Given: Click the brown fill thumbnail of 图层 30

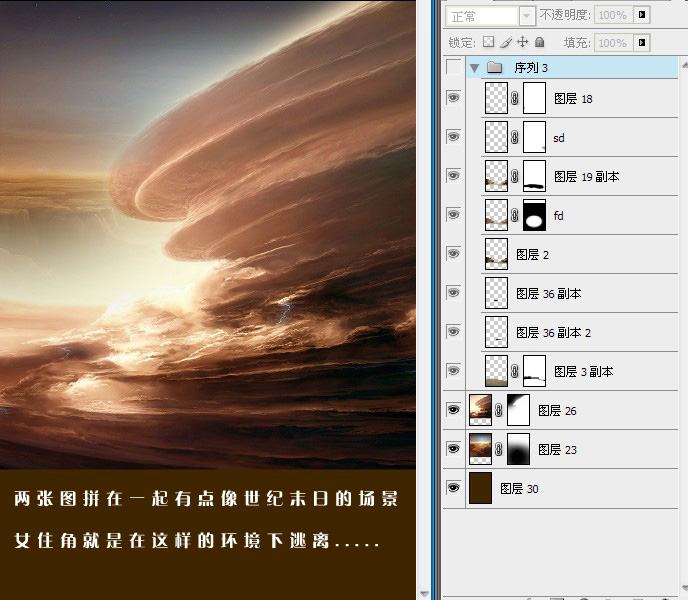Looking at the screenshot, I should [x=480, y=488].
